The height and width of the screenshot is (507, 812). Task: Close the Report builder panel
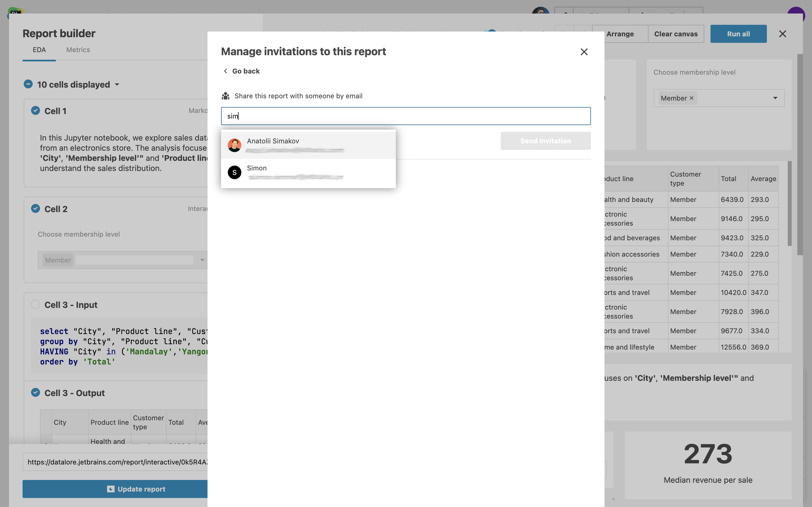click(782, 34)
